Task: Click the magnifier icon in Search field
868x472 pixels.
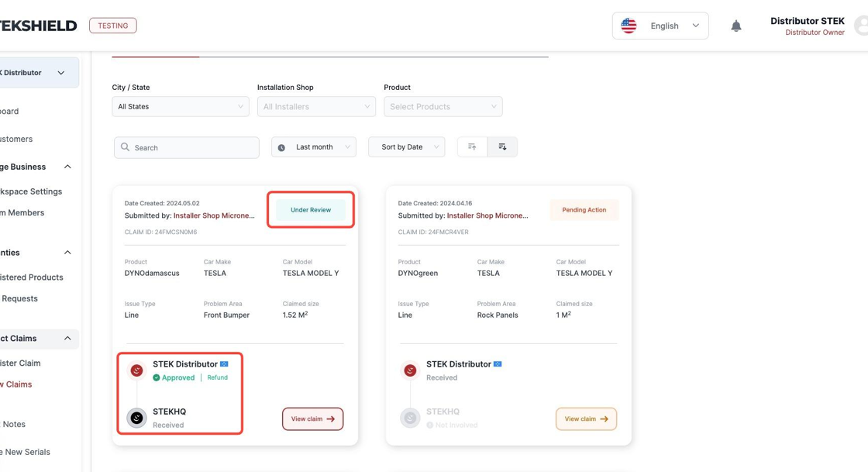Action: 125,147
